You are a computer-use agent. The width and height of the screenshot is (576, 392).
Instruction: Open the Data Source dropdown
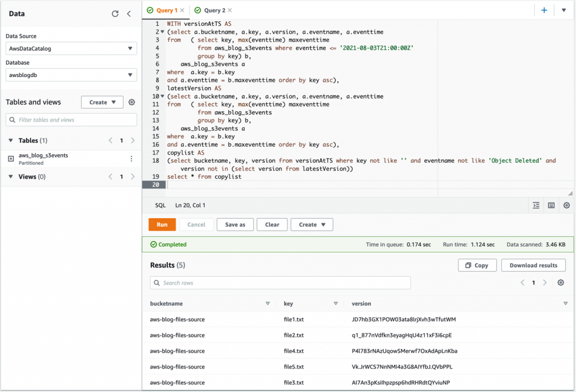(x=71, y=48)
